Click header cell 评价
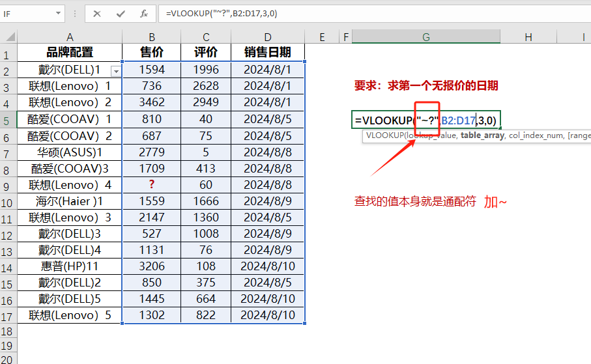Screen dimensions: 591x364 click(206, 52)
